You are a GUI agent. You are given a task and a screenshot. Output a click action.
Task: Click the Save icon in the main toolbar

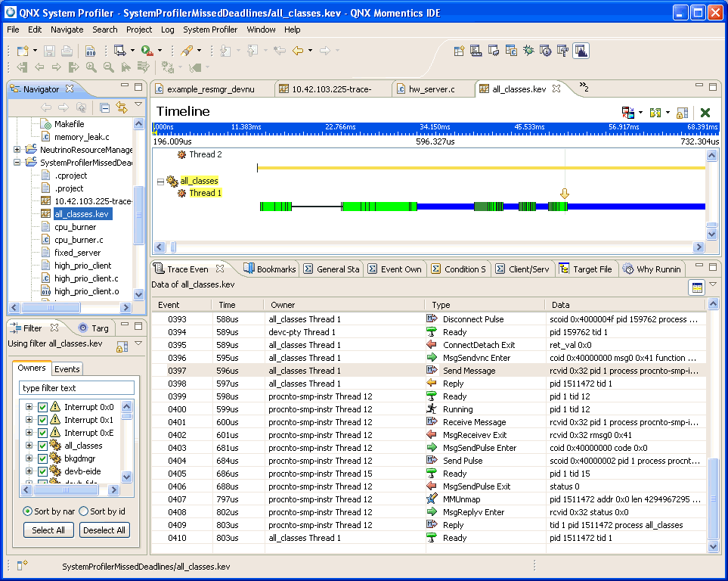click(48, 51)
